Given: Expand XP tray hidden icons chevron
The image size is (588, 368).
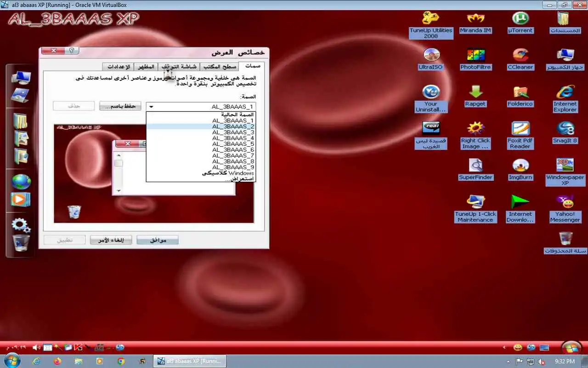Looking at the screenshot, I should (x=505, y=347).
